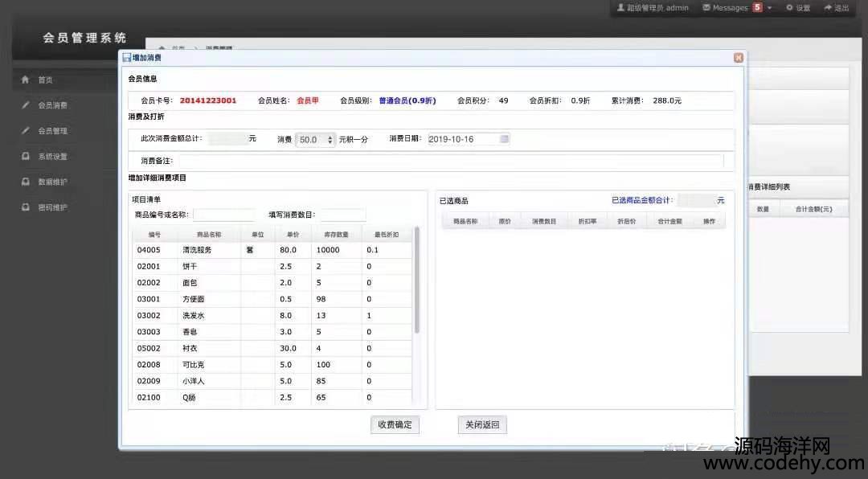Viewport: 868px width, 479px height.
Task: Expand the Messages dropdown arrow
Action: point(769,8)
